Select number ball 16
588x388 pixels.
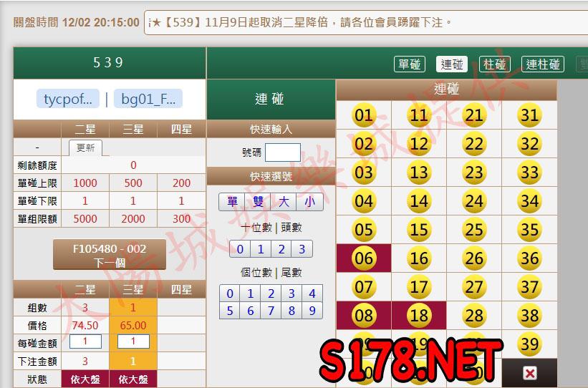click(419, 258)
